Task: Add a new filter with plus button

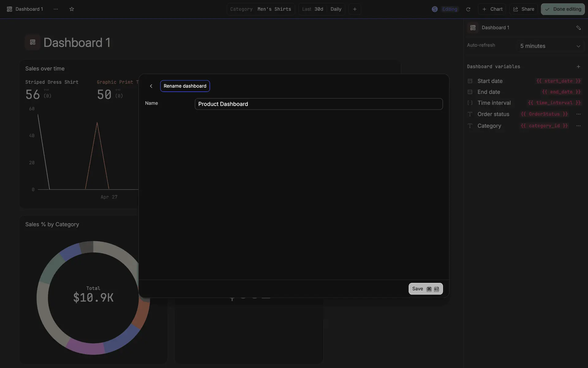Action: [x=355, y=9]
